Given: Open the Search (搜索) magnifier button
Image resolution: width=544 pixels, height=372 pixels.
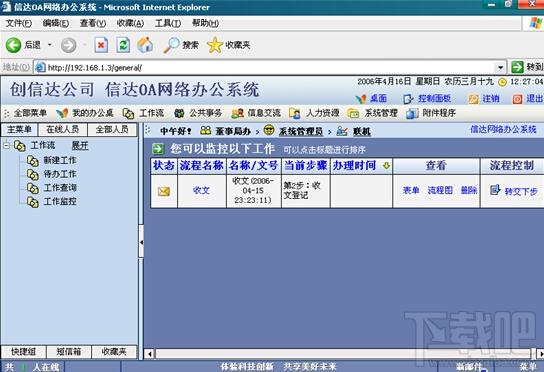Looking at the screenshot, I should (x=181, y=45).
